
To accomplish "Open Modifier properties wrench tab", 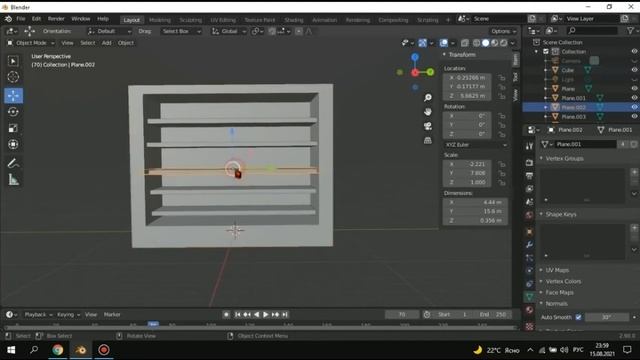I will click(529, 245).
